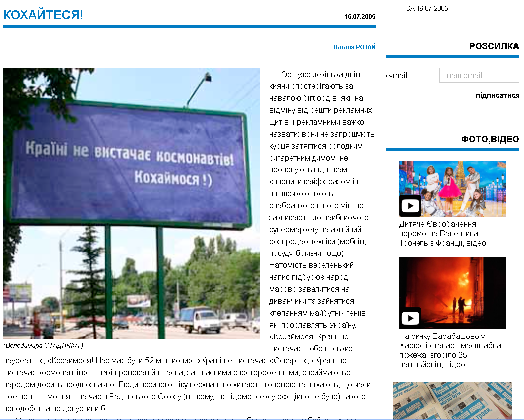524x420 pixels.
Task: Click the 'e-mail:' field label
Action: coord(397,76)
